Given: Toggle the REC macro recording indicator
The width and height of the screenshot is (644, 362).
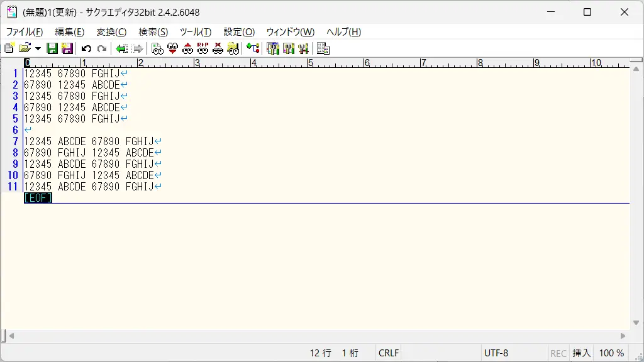Looking at the screenshot, I should click(558, 353).
